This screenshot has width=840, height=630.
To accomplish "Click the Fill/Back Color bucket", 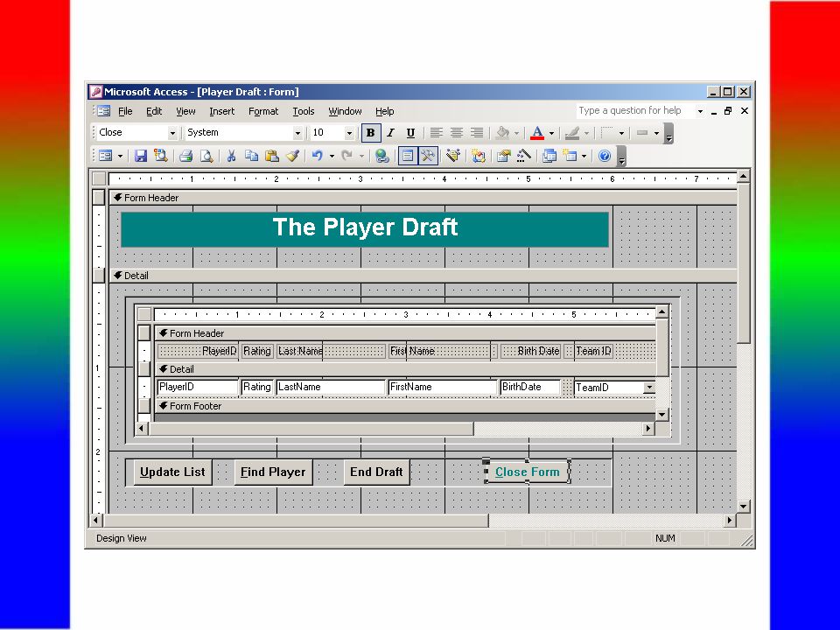I will coord(502,133).
